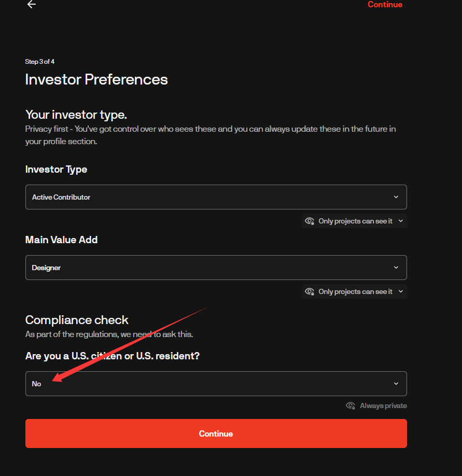Click the 'Step 3 of 4' indicator
The image size is (462, 476).
coord(40,62)
